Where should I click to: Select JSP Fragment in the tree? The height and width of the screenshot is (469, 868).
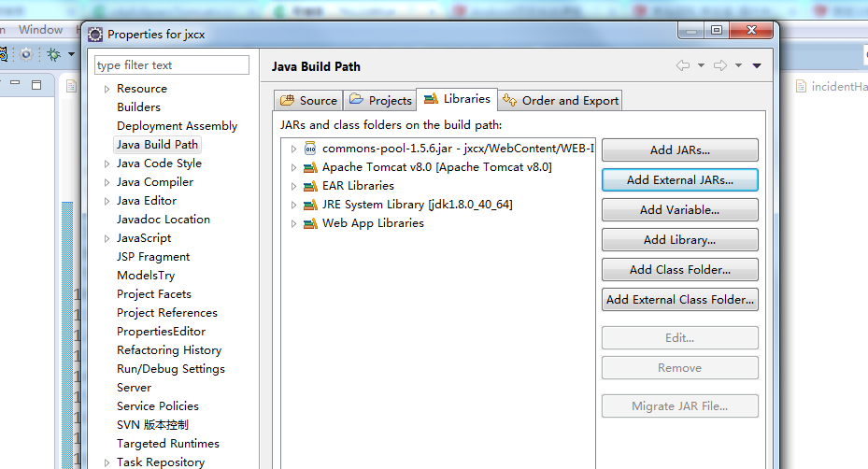click(153, 257)
